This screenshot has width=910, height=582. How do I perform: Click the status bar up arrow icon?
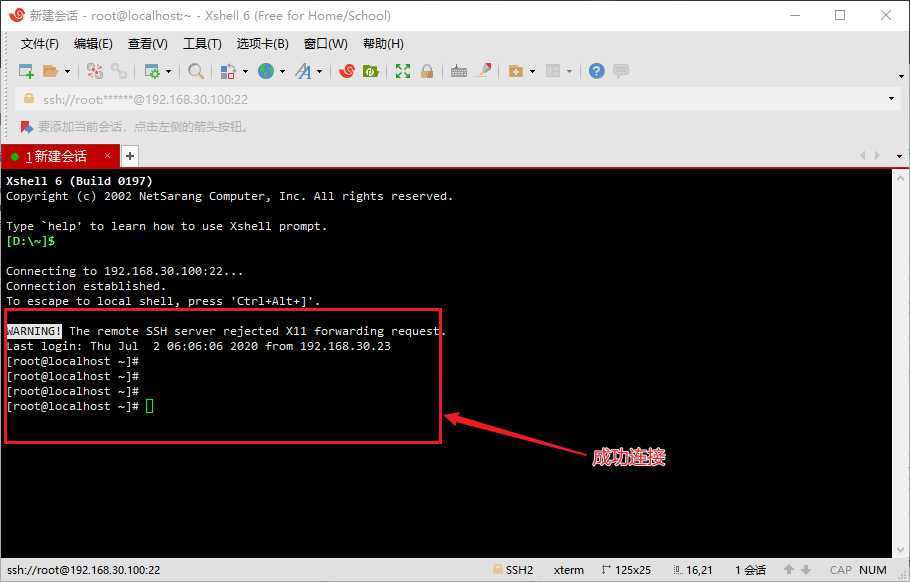(x=789, y=570)
